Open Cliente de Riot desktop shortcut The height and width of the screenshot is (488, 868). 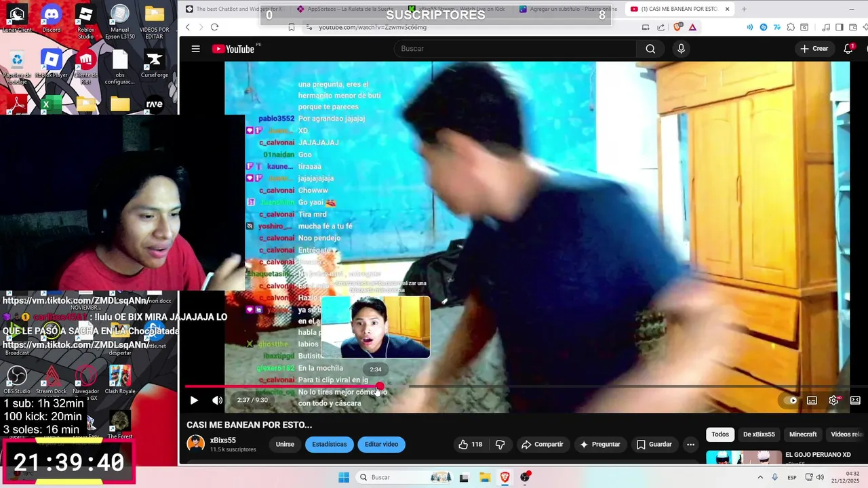pos(85,67)
